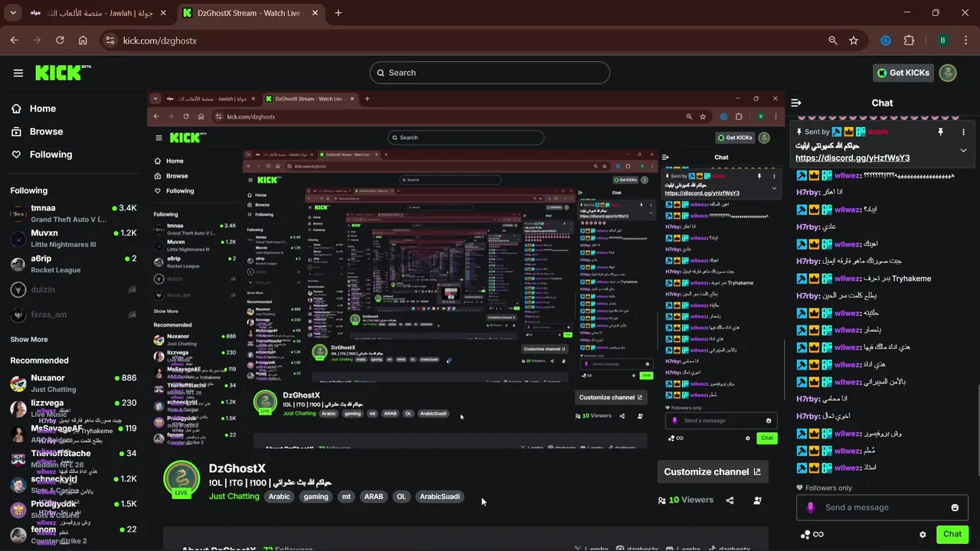Open the a6rip channel playing Rocket League
This screenshot has height=551, width=980.
coord(73,264)
